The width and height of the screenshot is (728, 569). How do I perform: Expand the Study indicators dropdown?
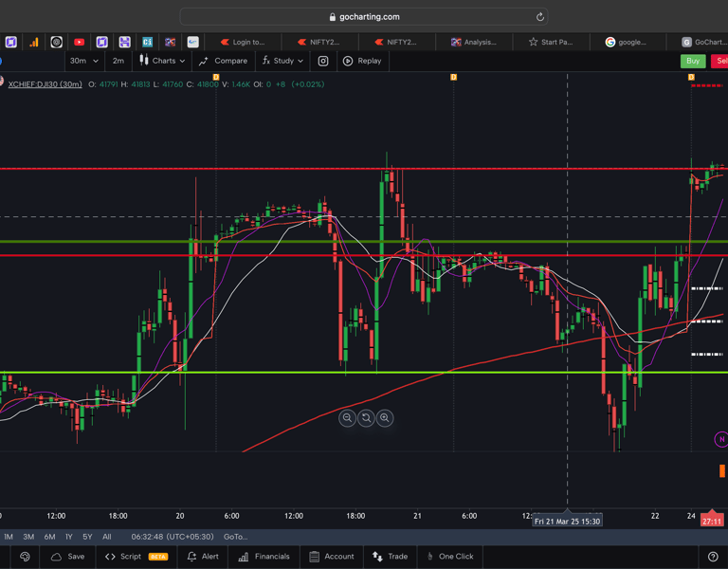(x=282, y=61)
